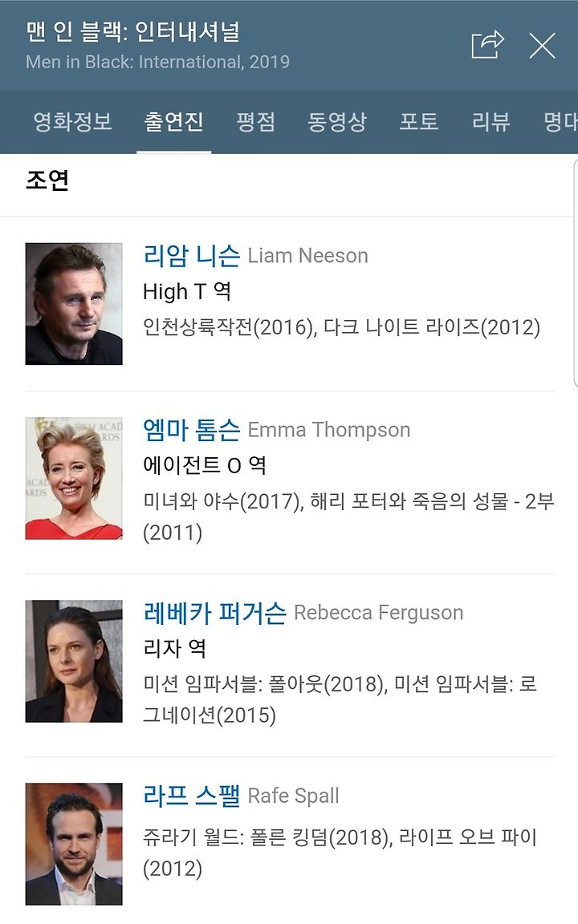Close the movie detail panel

(542, 46)
